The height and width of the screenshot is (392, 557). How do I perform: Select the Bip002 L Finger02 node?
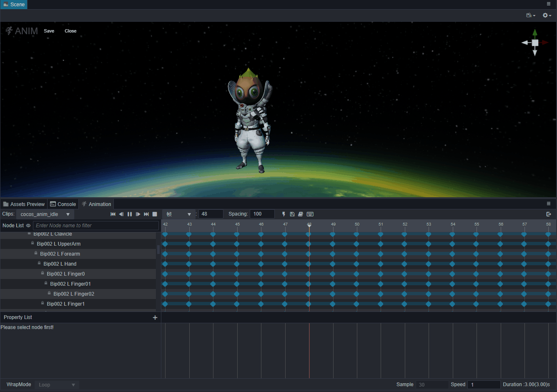pyautogui.click(x=78, y=294)
